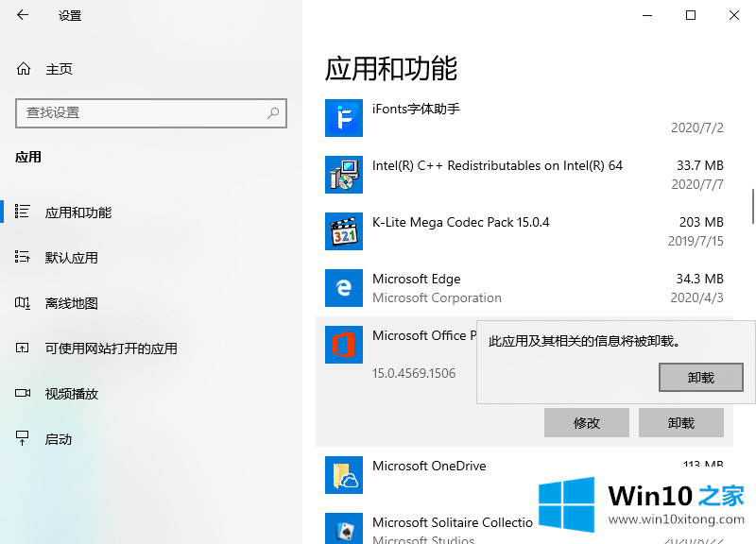Maximize the settings window

point(691,15)
